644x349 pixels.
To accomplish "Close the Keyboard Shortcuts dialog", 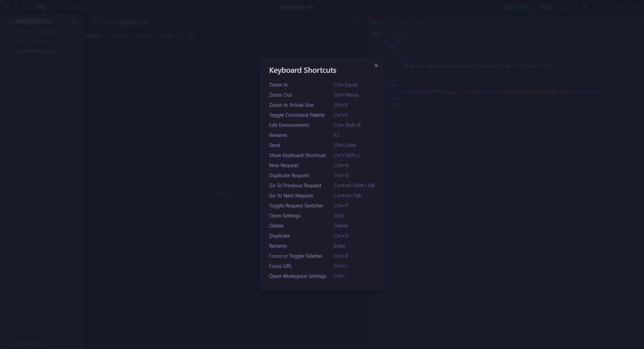I will [x=376, y=66].
